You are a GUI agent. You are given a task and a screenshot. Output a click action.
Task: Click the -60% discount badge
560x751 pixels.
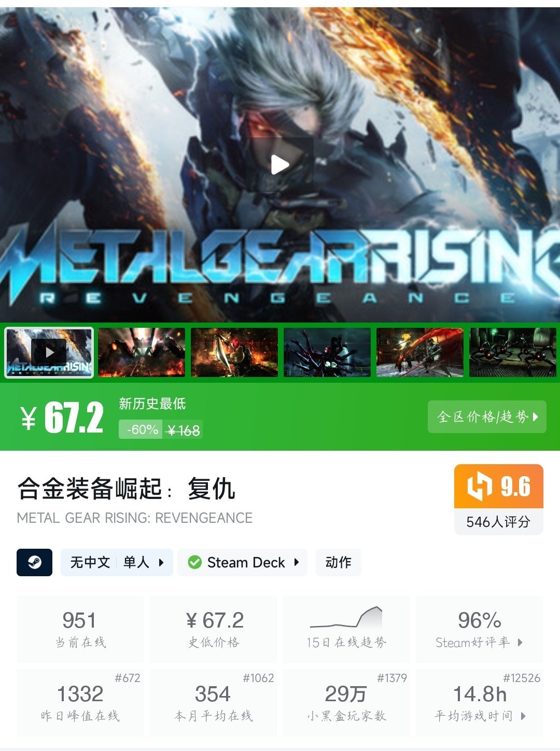point(142,429)
